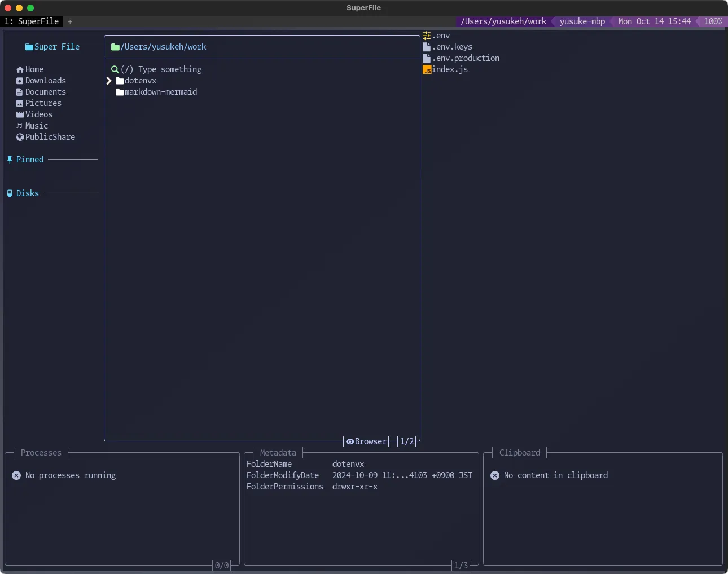Viewport: 728px width, 574px height.
Task: Click the Mon Oct 14 15:44 clock
Action: 655,21
